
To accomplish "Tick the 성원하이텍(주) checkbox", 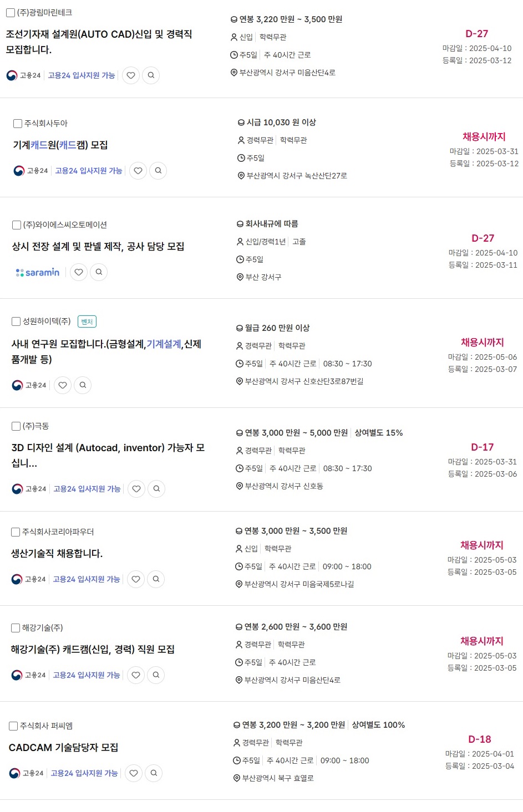I will (x=16, y=321).
